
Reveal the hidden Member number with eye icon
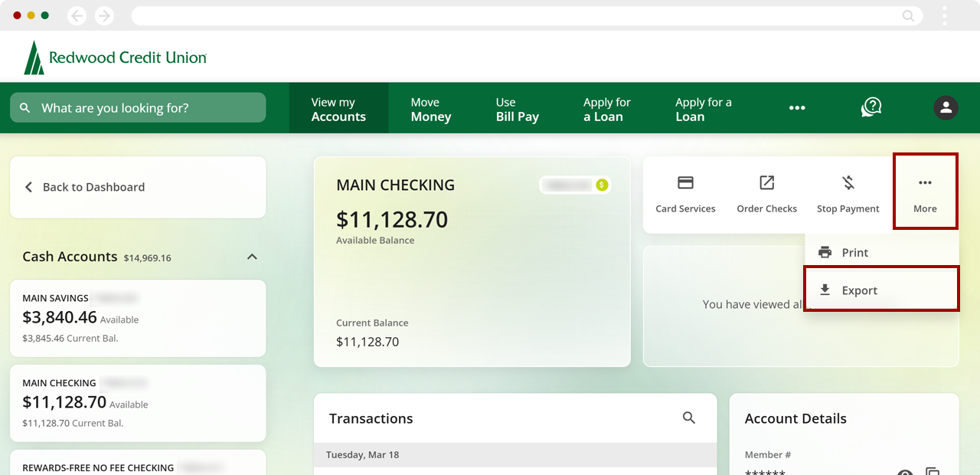[906, 473]
